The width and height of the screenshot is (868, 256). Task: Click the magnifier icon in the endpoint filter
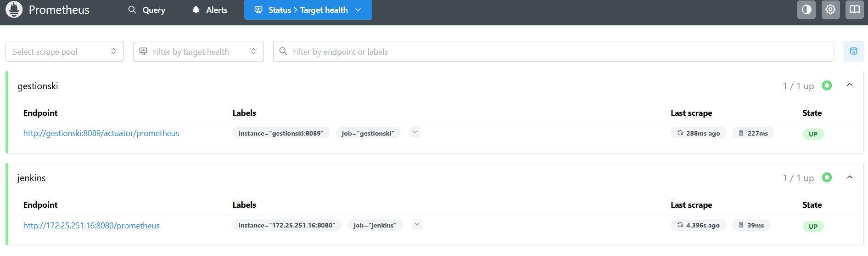[x=283, y=51]
